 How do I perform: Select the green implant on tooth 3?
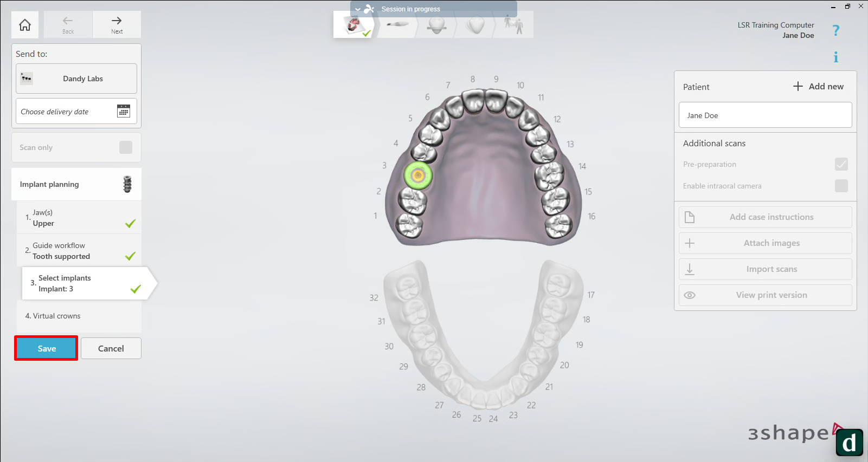pyautogui.click(x=417, y=175)
